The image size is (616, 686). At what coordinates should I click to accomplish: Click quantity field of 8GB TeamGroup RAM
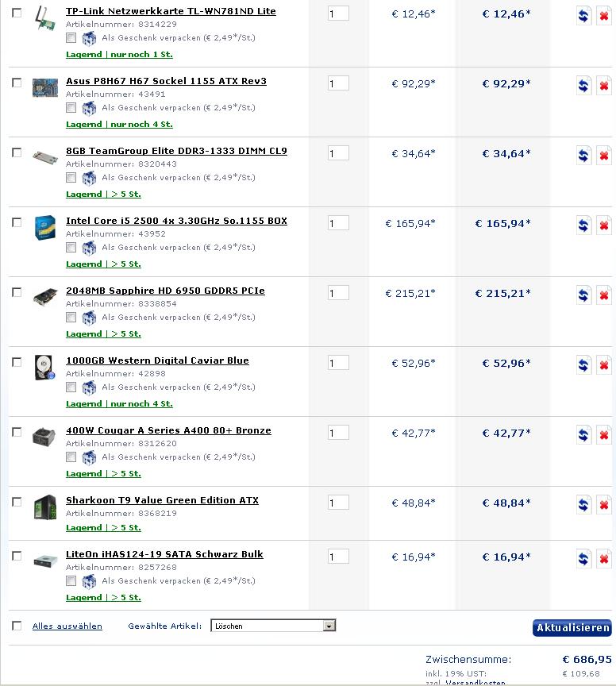click(x=338, y=153)
